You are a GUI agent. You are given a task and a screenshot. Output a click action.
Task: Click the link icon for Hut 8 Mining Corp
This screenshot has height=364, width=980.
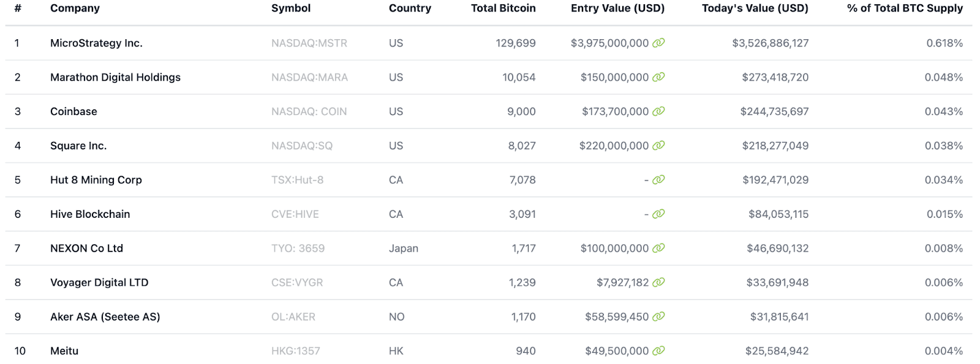click(658, 180)
